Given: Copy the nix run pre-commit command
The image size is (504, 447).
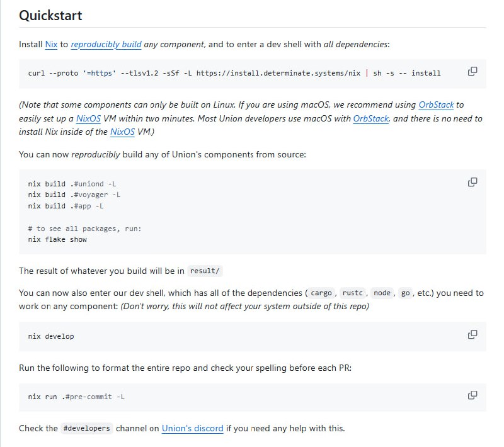Looking at the screenshot, I should [x=472, y=395].
